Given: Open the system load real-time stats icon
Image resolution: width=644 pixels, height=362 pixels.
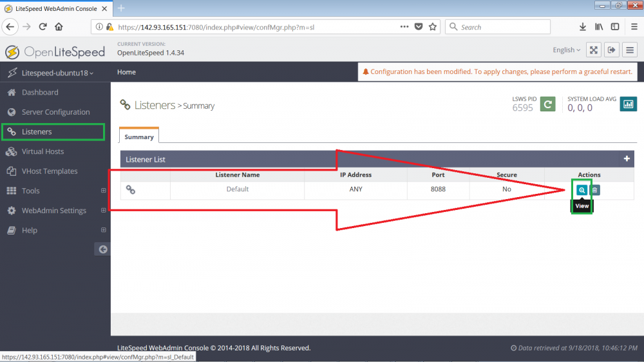Looking at the screenshot, I should [629, 104].
